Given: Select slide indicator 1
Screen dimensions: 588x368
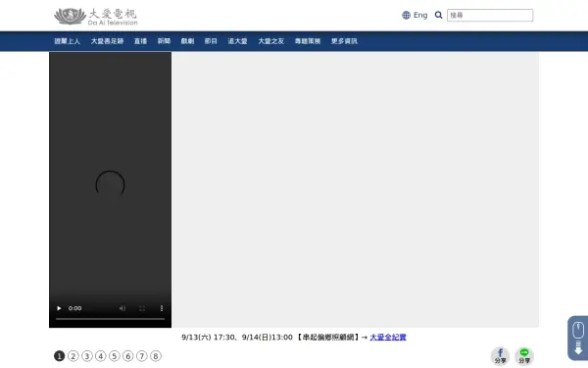Looking at the screenshot, I should pos(59,356).
